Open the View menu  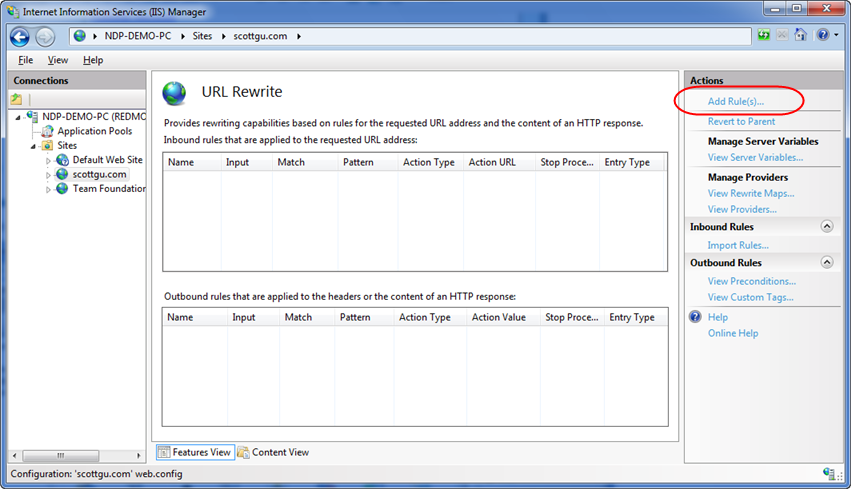tap(58, 60)
